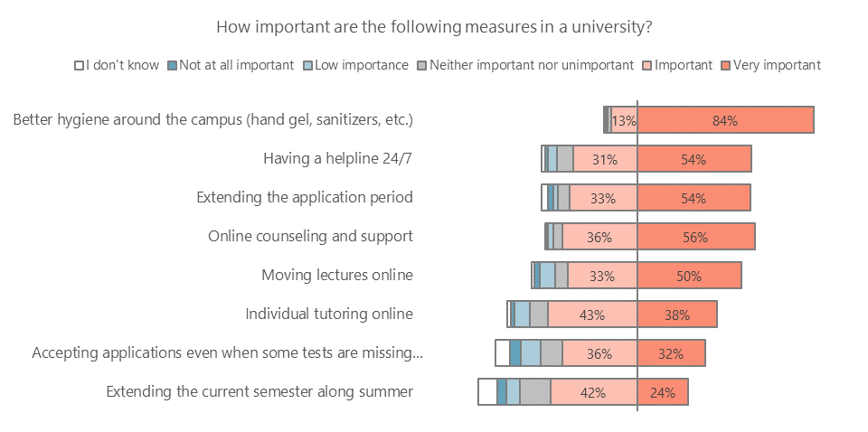868x432 pixels.
Task: Click the 'Low importance' legend swatch
Action: pyautogui.click(x=308, y=65)
